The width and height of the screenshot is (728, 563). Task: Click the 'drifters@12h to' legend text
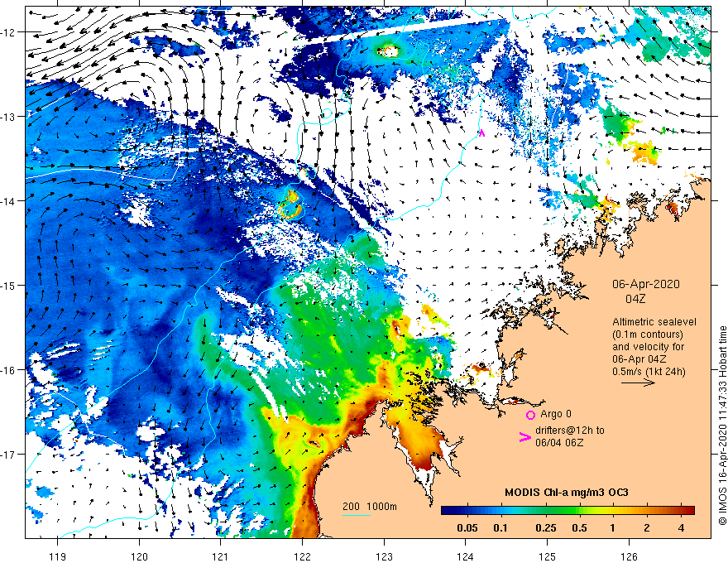(570, 431)
